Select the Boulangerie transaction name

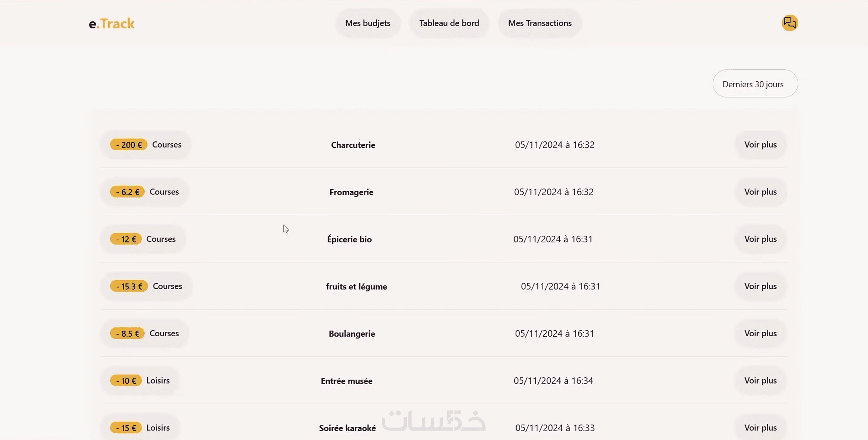352,334
